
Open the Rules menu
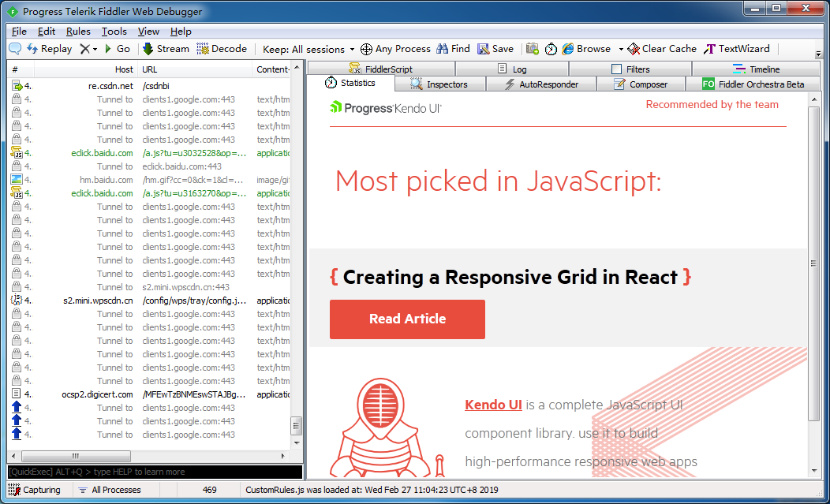point(78,32)
